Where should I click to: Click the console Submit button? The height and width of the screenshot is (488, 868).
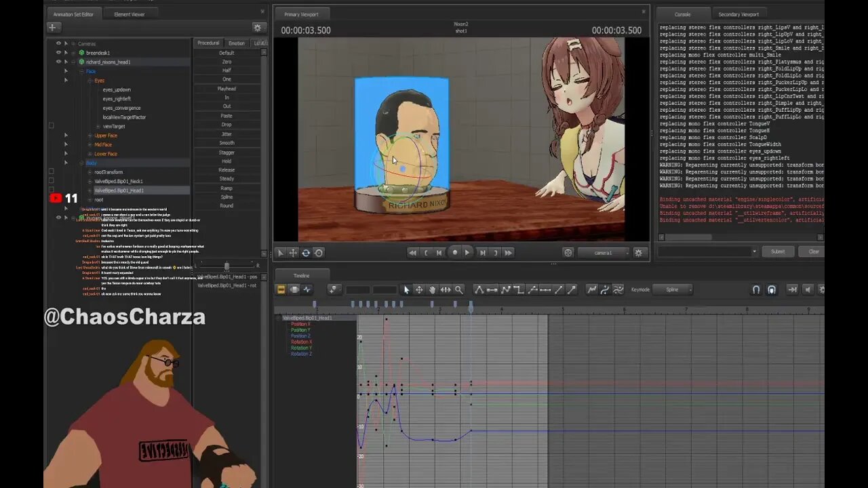(778, 251)
